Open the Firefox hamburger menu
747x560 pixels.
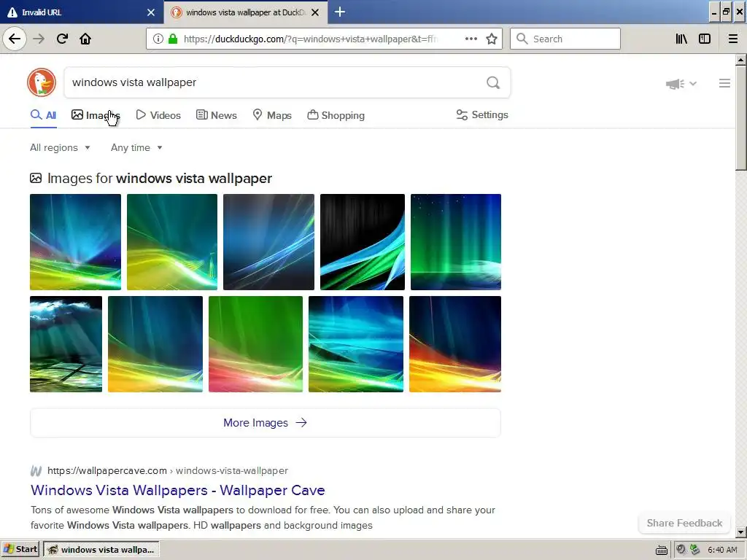tap(733, 39)
